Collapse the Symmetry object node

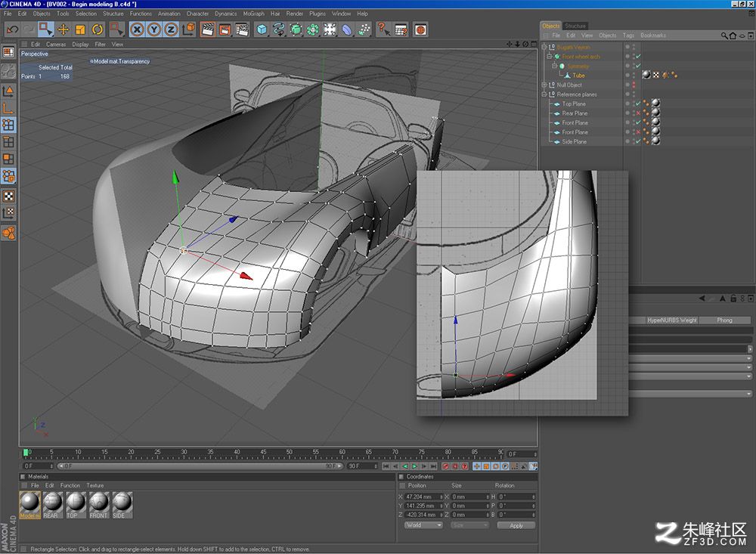554,66
